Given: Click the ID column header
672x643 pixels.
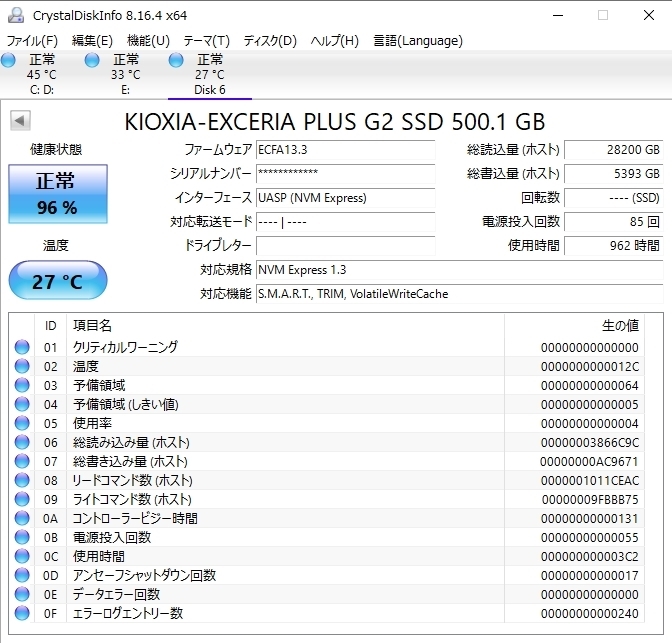Looking at the screenshot, I should pos(51,325).
